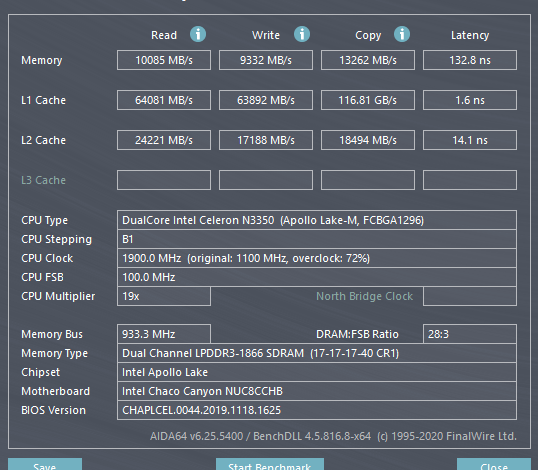Click the BIOS Version label
This screenshot has height=470, width=538.
point(53,410)
